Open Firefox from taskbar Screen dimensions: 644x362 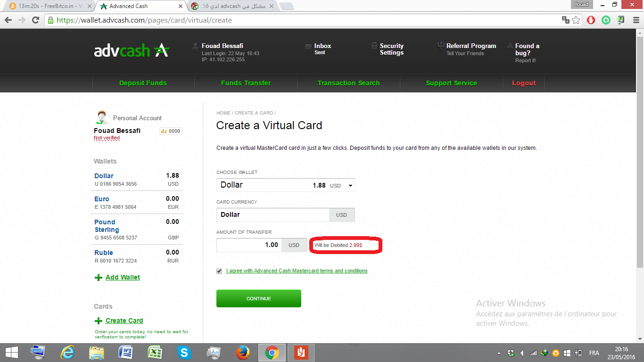click(242, 353)
